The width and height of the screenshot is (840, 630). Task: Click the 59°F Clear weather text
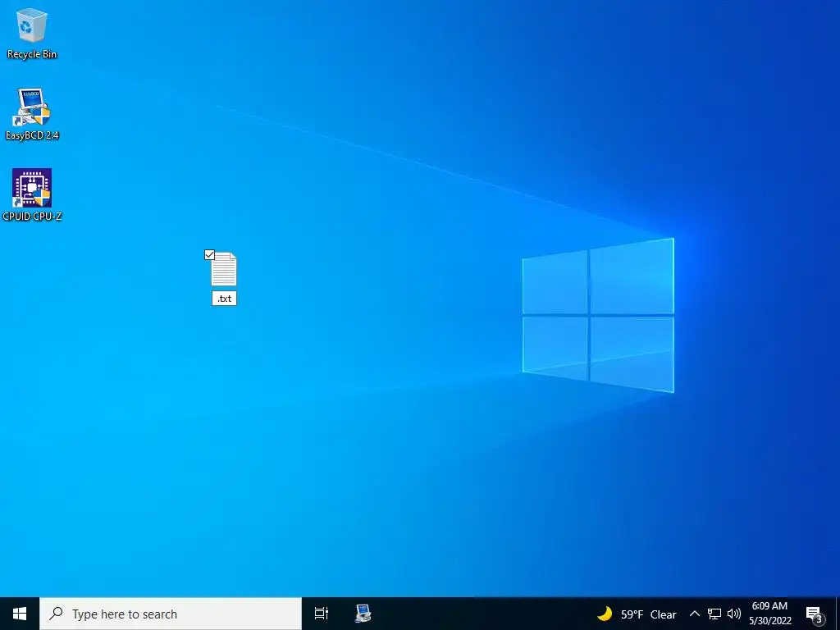point(648,614)
